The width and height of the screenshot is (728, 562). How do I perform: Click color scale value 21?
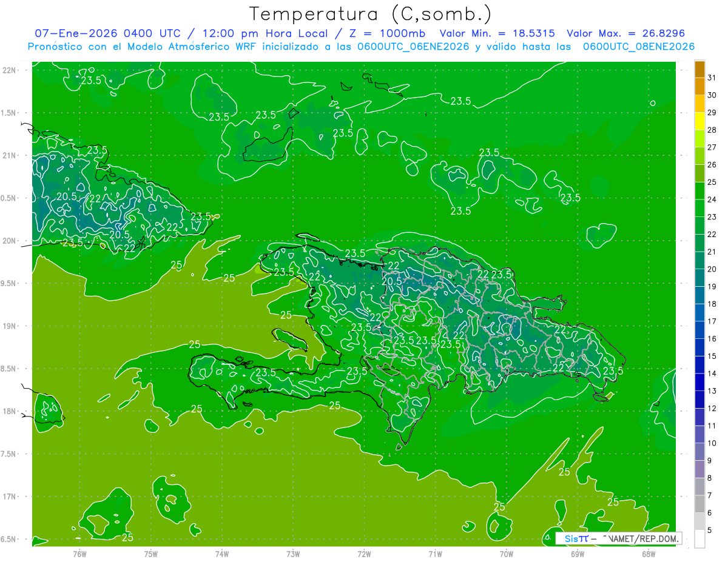712,252
